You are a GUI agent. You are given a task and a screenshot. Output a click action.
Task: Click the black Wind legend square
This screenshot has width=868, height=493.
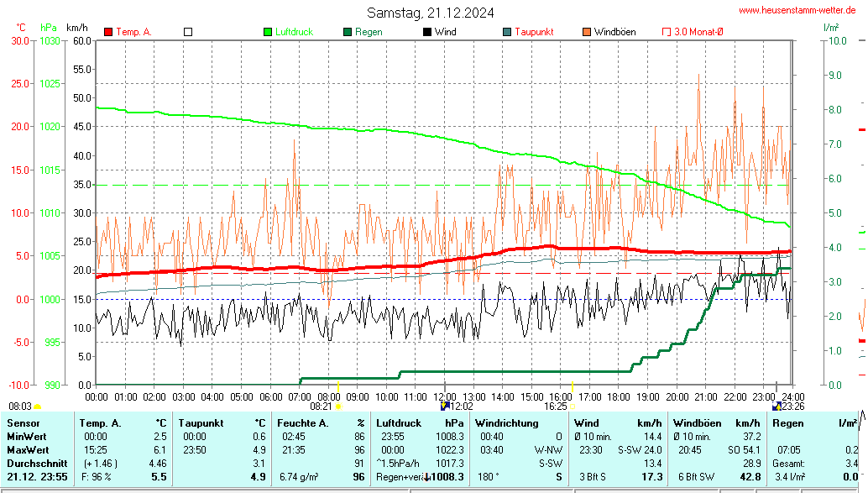tap(427, 32)
